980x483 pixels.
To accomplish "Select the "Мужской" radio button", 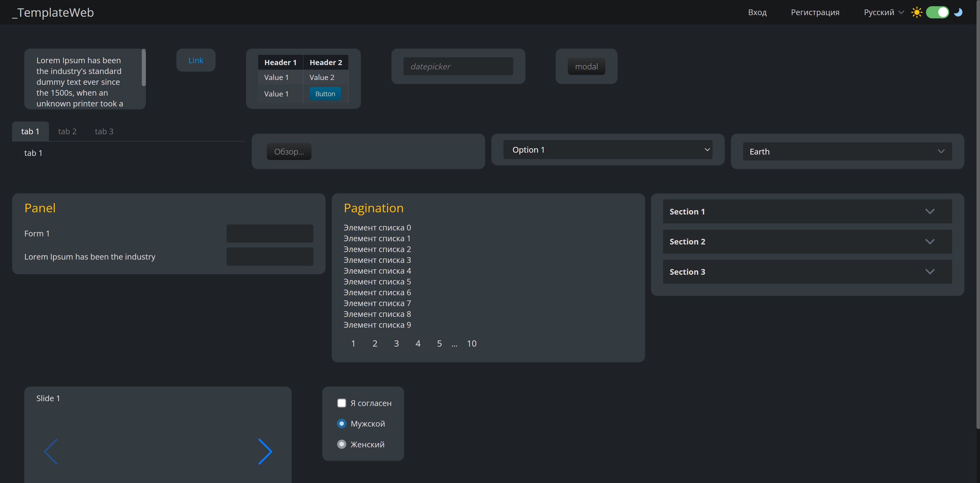I will point(342,424).
